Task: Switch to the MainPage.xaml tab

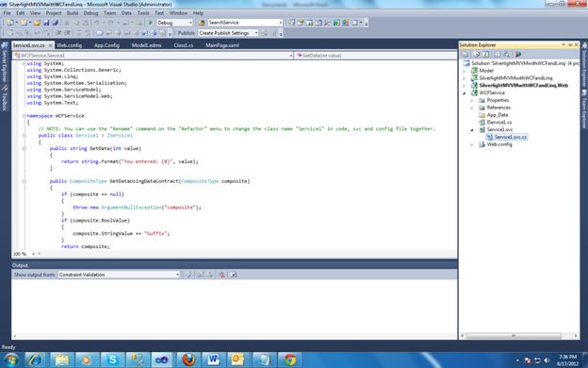Action: click(x=222, y=45)
